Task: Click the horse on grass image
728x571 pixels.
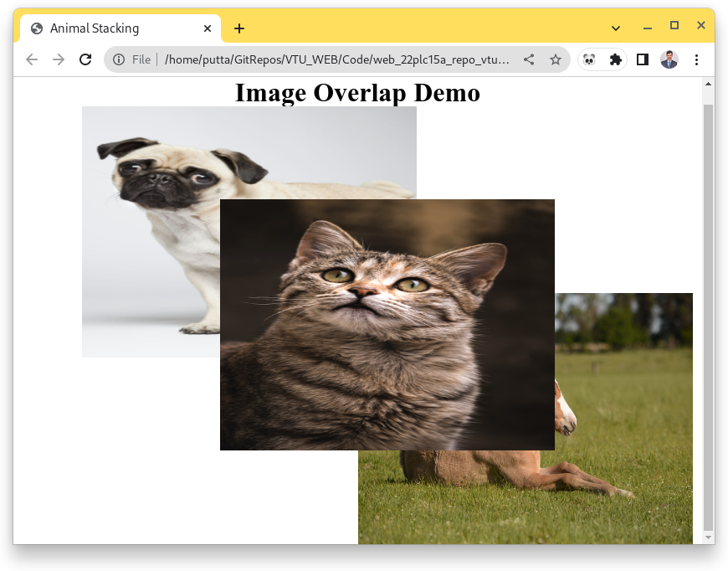Action: pos(623,418)
